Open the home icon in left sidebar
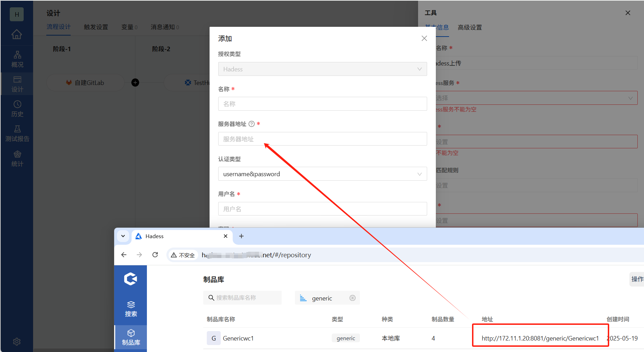The height and width of the screenshot is (352, 644). pyautogui.click(x=17, y=34)
